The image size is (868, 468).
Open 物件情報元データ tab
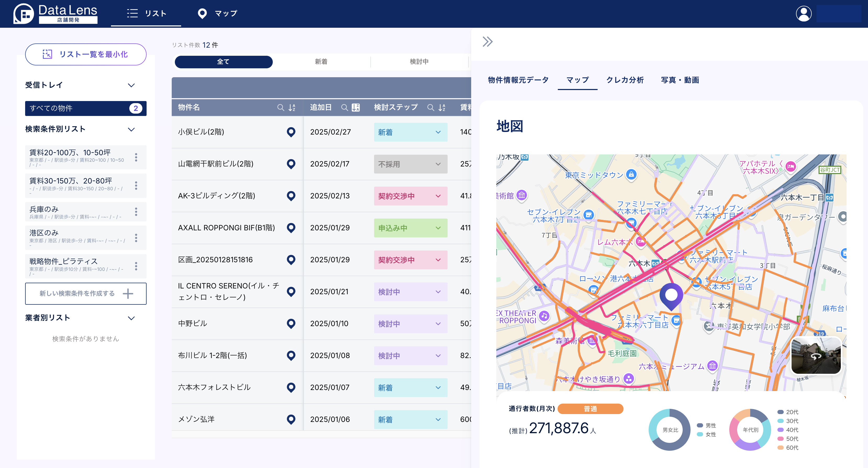[518, 80]
